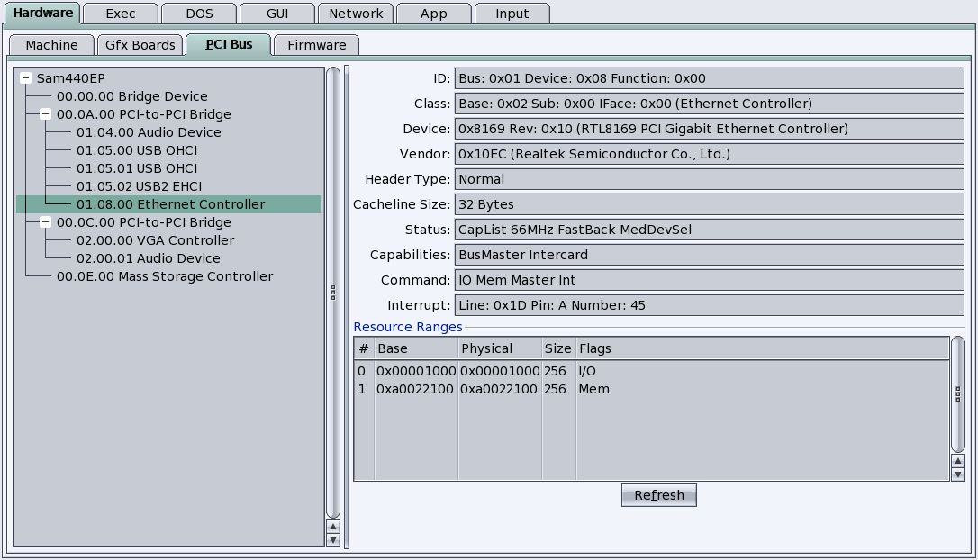Image resolution: width=978 pixels, height=560 pixels.
Task: Switch to the Exec tab
Action: 121,14
